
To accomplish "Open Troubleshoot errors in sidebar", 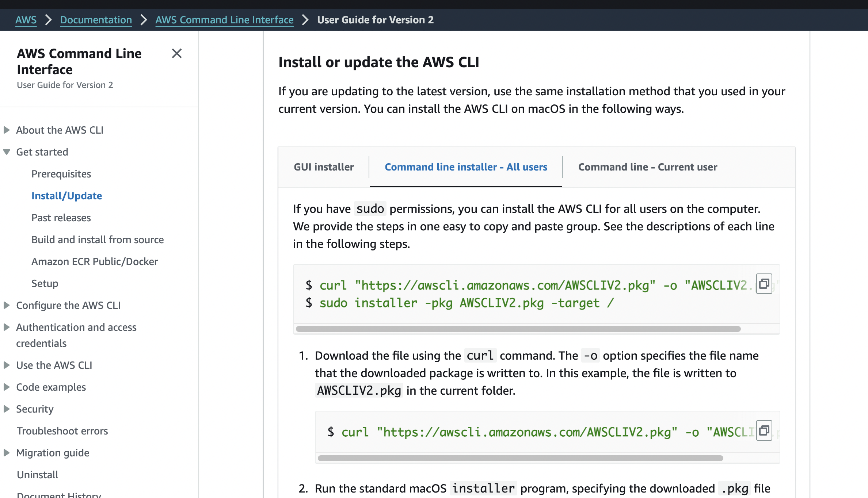I will coord(62,431).
